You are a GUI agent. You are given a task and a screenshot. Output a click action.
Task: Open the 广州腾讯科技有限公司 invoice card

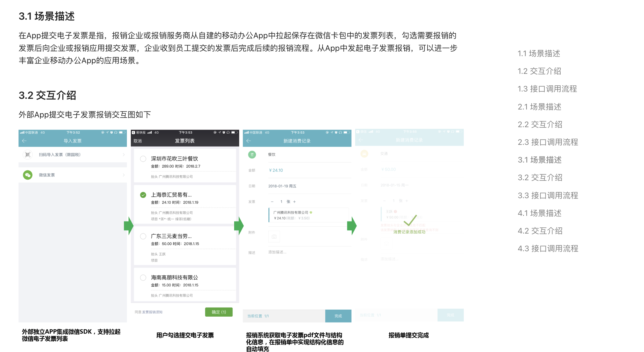click(x=309, y=215)
